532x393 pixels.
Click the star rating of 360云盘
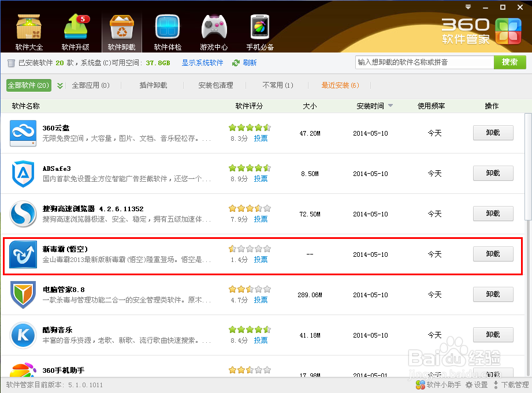point(250,128)
